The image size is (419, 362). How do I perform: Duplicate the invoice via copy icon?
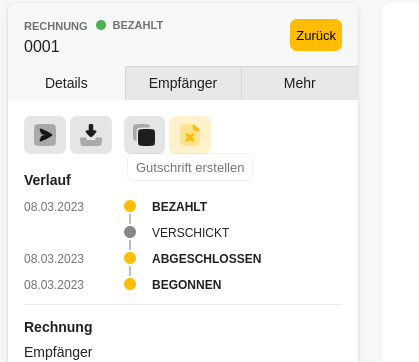click(x=144, y=135)
